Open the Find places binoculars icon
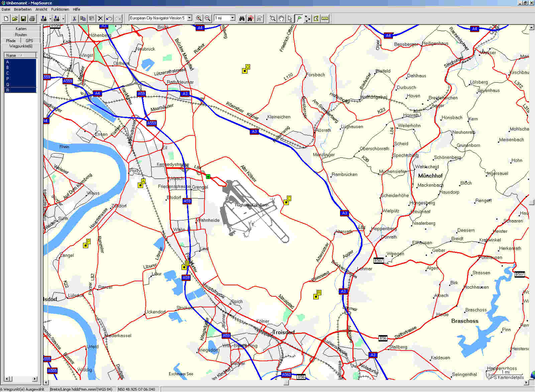Image resolution: width=535 pixels, height=392 pixels. tap(242, 18)
